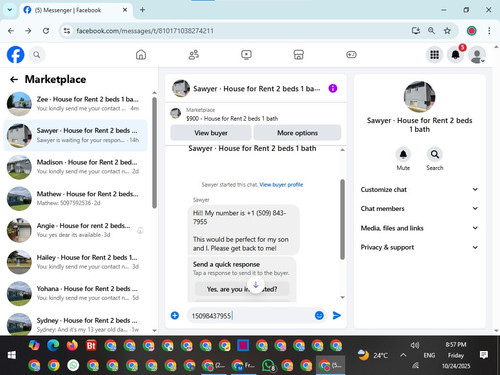Bookmark this page with the star icon
The width and height of the screenshot is (500, 375).
coord(447,31)
